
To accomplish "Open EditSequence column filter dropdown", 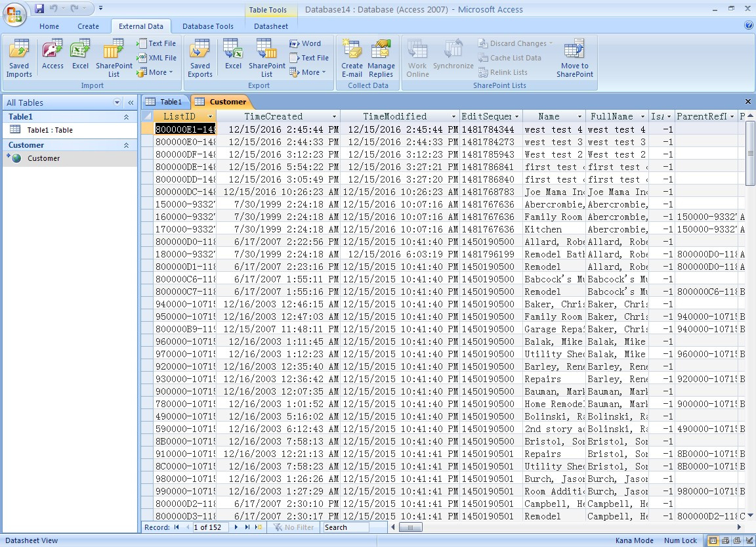I will point(517,117).
